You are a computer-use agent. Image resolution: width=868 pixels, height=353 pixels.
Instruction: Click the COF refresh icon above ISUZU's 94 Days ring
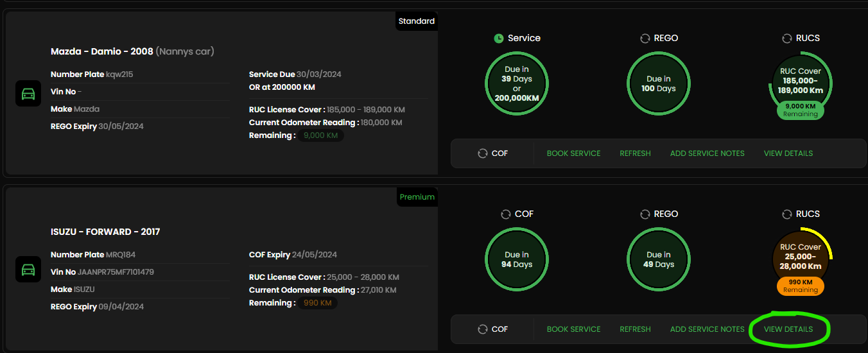tap(506, 214)
